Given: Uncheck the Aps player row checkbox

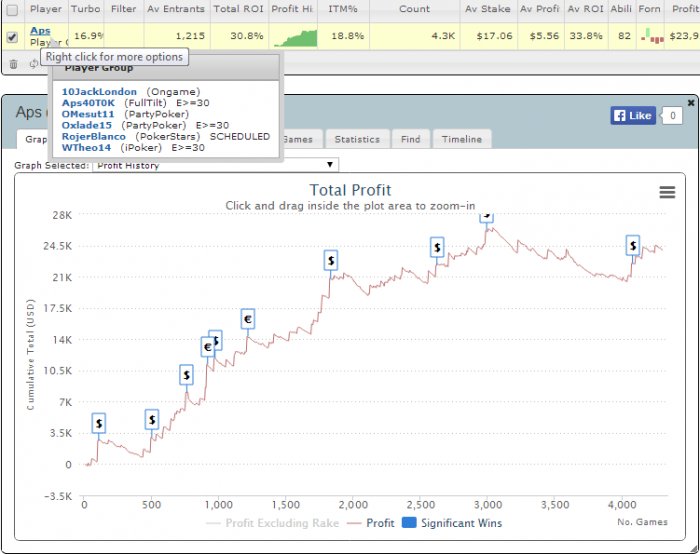Looking at the screenshot, I should pos(13,37).
